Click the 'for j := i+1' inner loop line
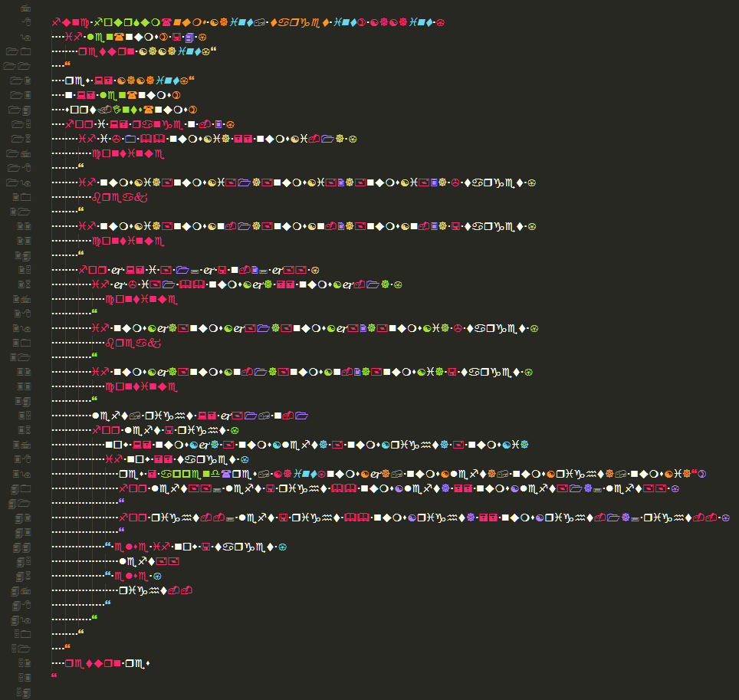This screenshot has height=700, width=739. [199, 270]
